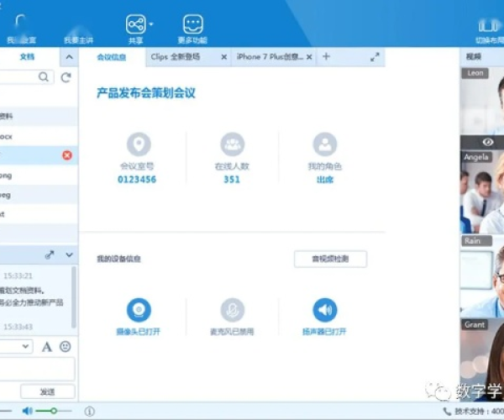Select the document row ending in png
This screenshot has height=420, width=504.
tap(39, 176)
